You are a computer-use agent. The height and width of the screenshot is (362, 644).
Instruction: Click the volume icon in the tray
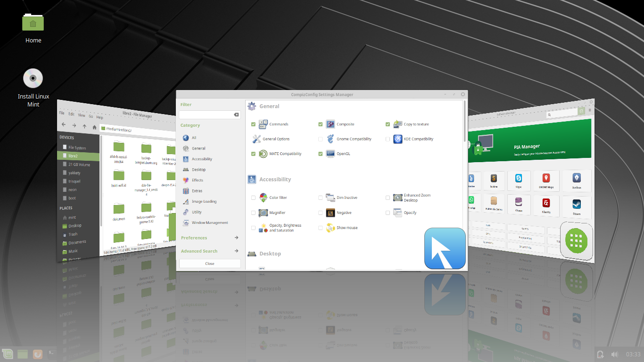click(x=615, y=354)
